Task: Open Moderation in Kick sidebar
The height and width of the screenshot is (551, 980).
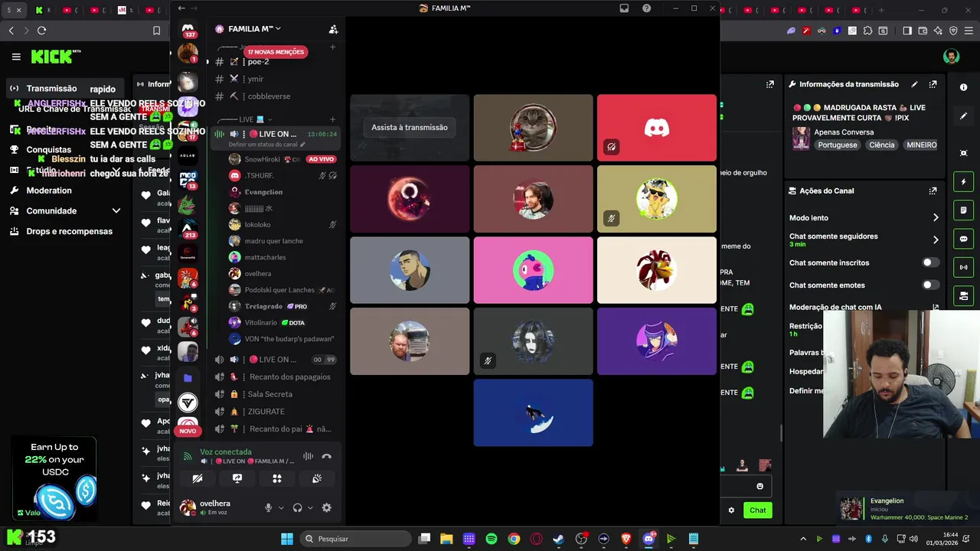Action: (x=49, y=191)
